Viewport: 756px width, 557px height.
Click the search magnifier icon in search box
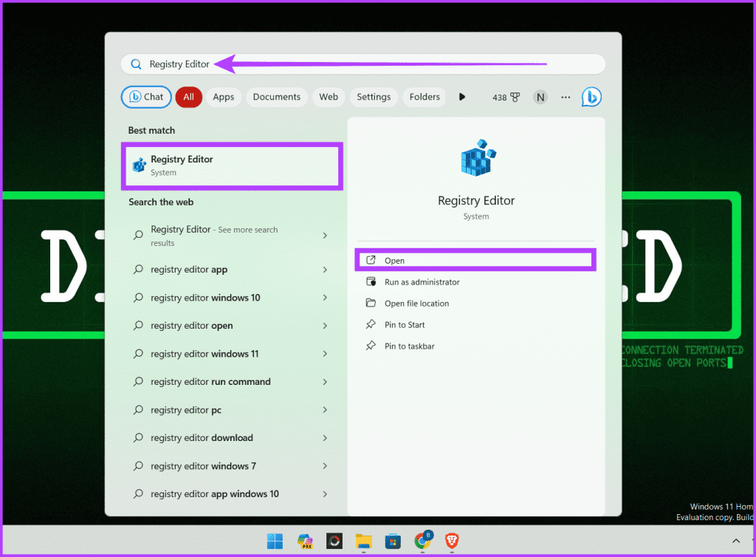[136, 64]
